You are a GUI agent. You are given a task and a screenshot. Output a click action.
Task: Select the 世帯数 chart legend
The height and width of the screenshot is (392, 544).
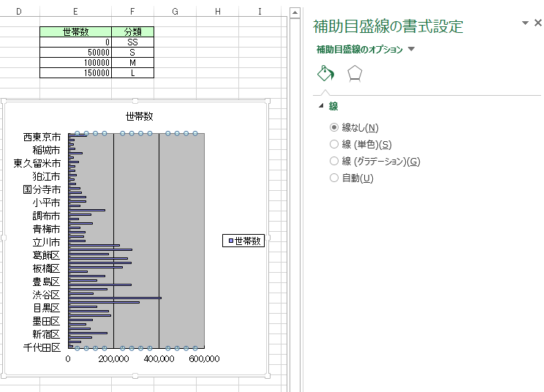point(243,241)
